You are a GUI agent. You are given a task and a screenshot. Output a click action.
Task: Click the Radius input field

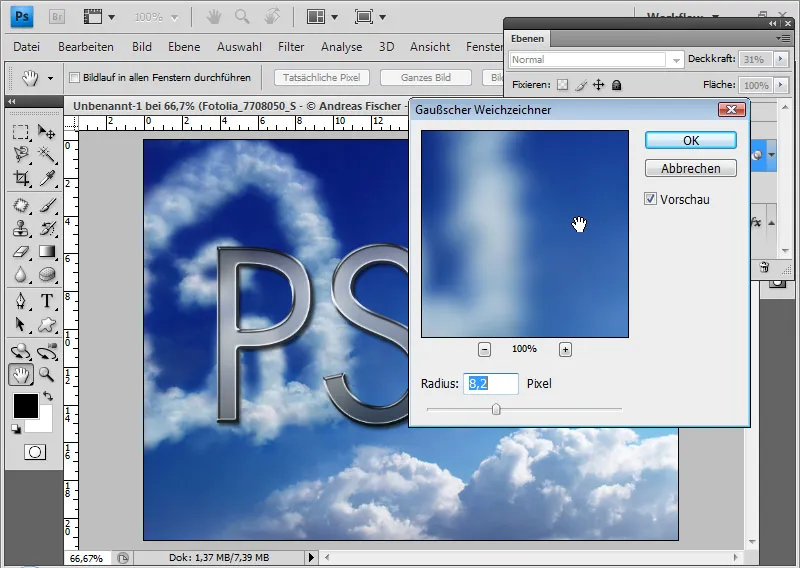[491, 384]
